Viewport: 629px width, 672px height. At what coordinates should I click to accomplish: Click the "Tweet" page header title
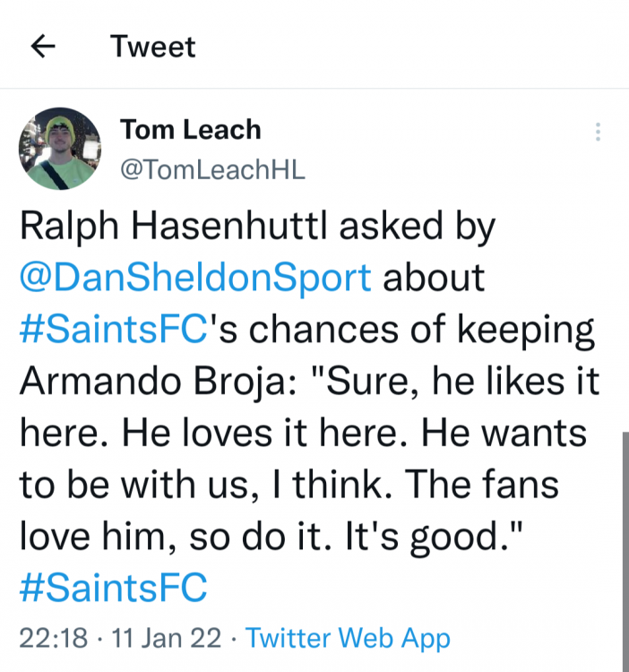point(152,47)
